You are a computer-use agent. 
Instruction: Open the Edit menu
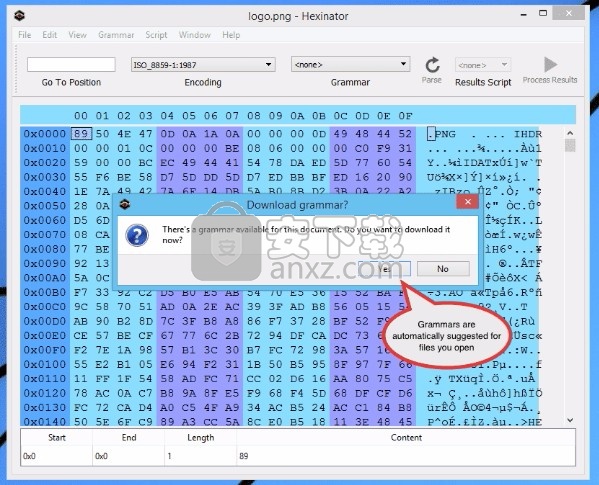50,35
